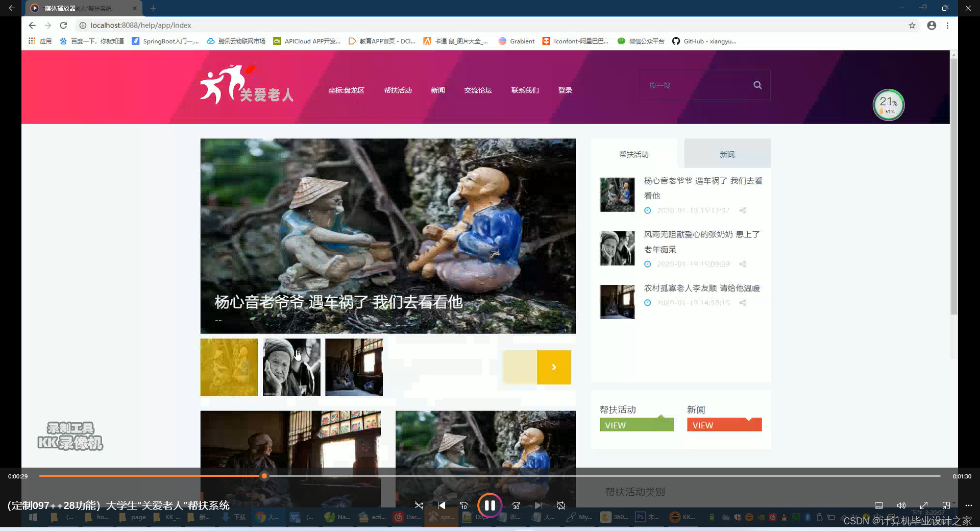Pause the video playback
The height and width of the screenshot is (531, 980).
coord(489,505)
